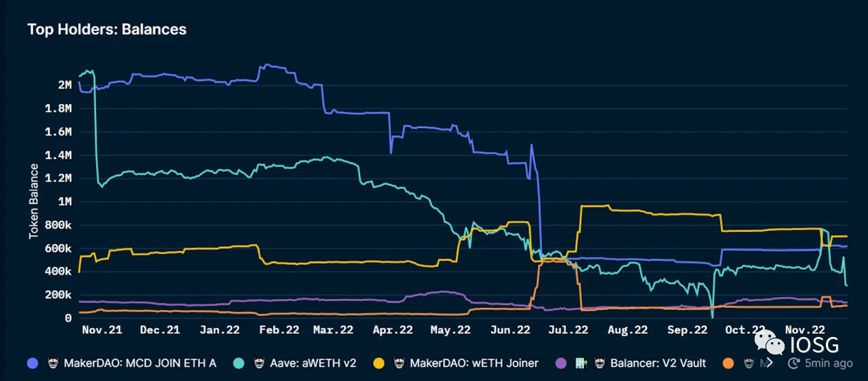Viewport: 868px width, 381px height.
Task: Click the orange legend color dot
Action: point(728,363)
